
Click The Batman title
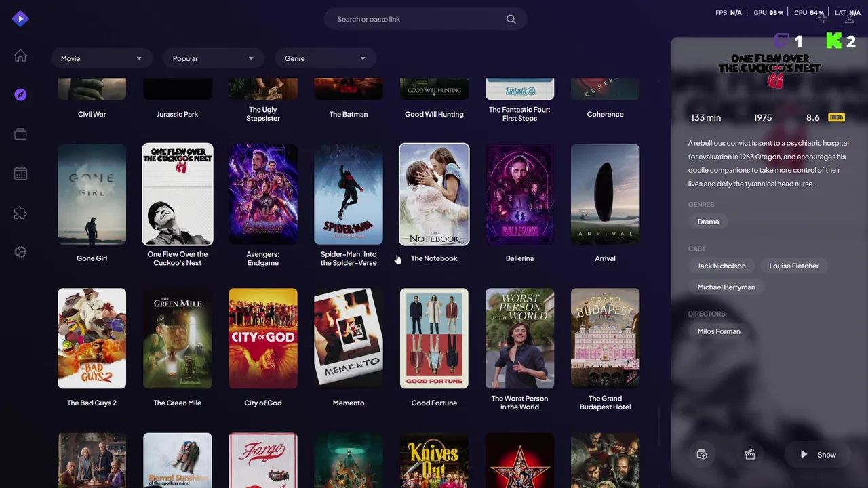coord(349,114)
